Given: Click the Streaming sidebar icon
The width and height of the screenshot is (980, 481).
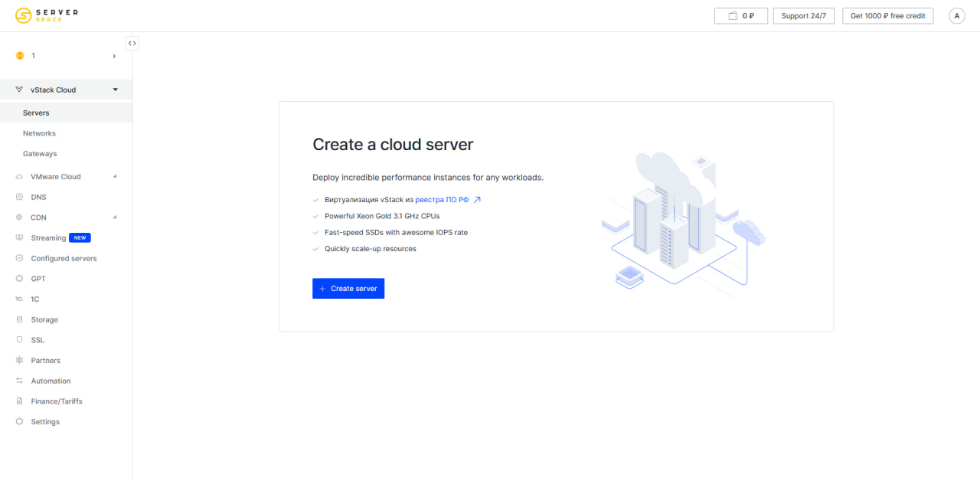Looking at the screenshot, I should (x=20, y=238).
